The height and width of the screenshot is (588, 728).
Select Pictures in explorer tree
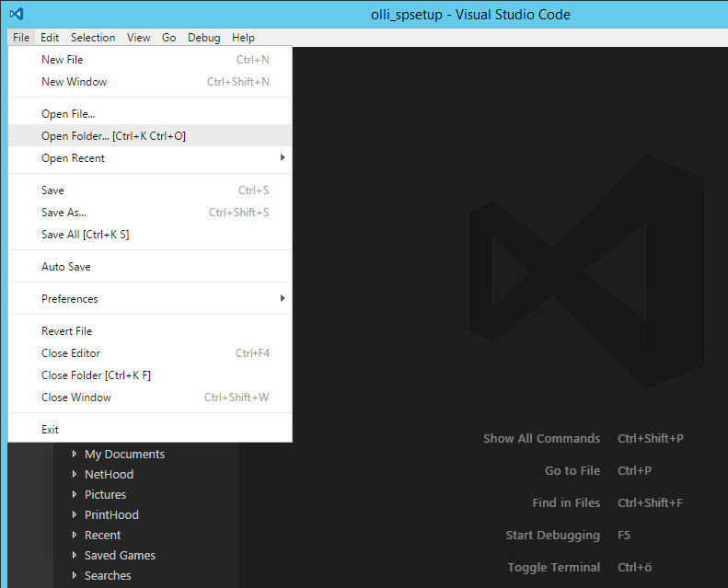[106, 494]
